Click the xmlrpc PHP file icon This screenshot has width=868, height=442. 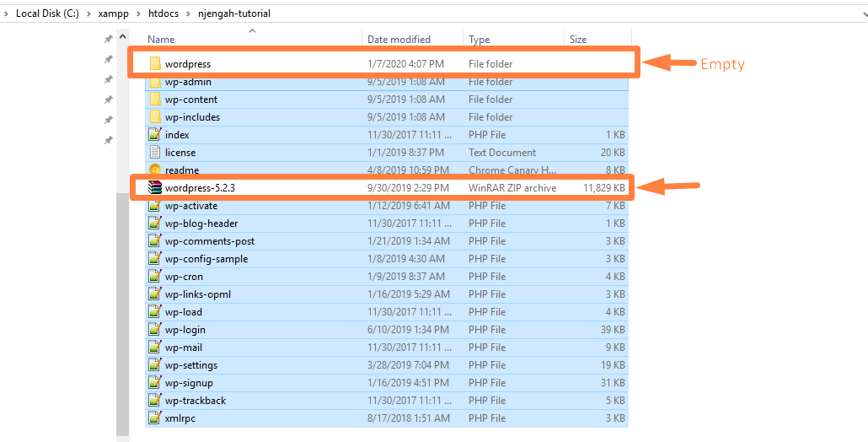(155, 418)
